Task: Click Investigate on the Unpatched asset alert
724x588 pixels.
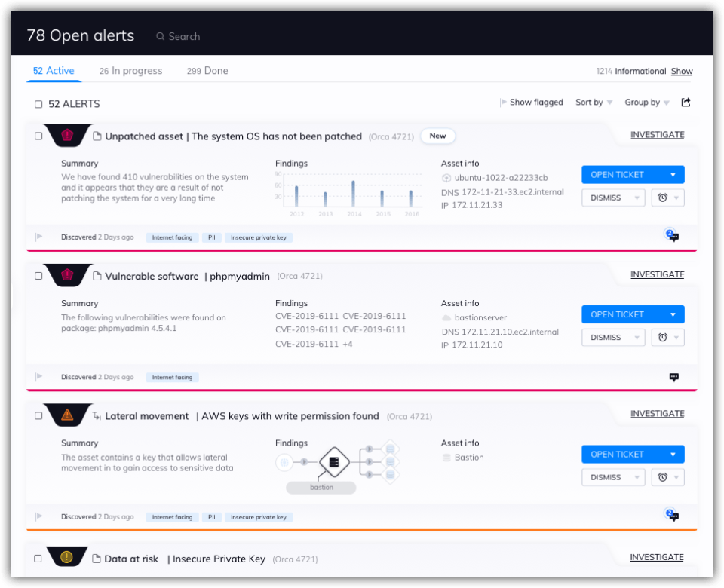Action: 657,135
